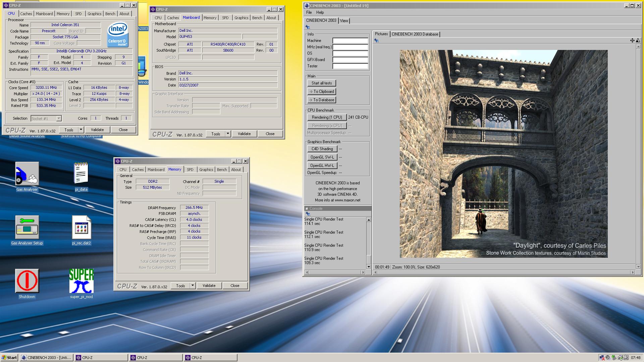Screen dimensions: 644x362
Task: Open the SPD tab in CPU-Z Mainboard window
Action: click(x=225, y=18)
